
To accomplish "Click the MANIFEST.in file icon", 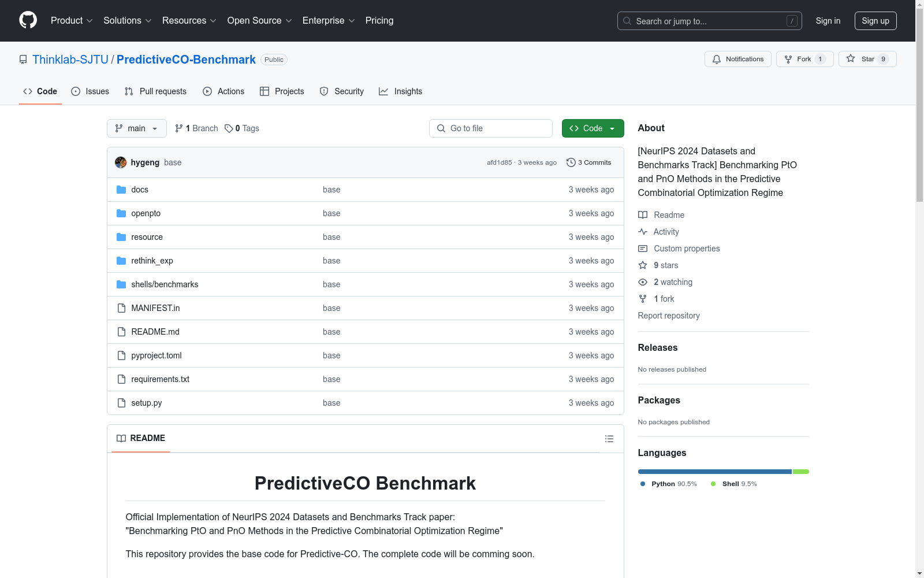I will click(121, 308).
